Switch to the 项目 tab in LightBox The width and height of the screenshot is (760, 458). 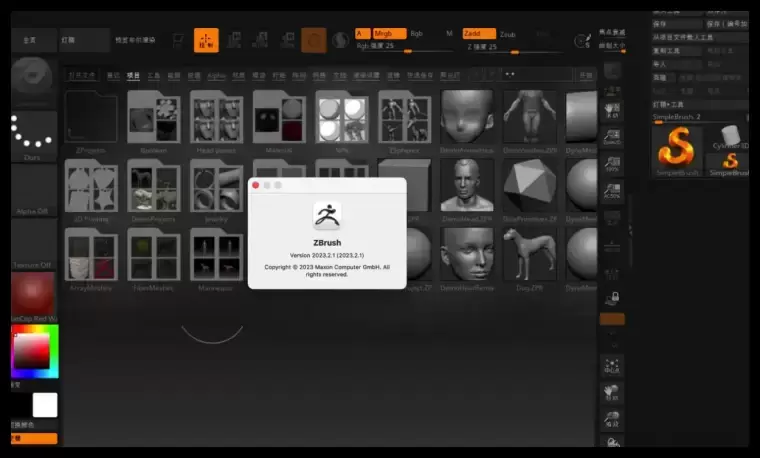133,76
